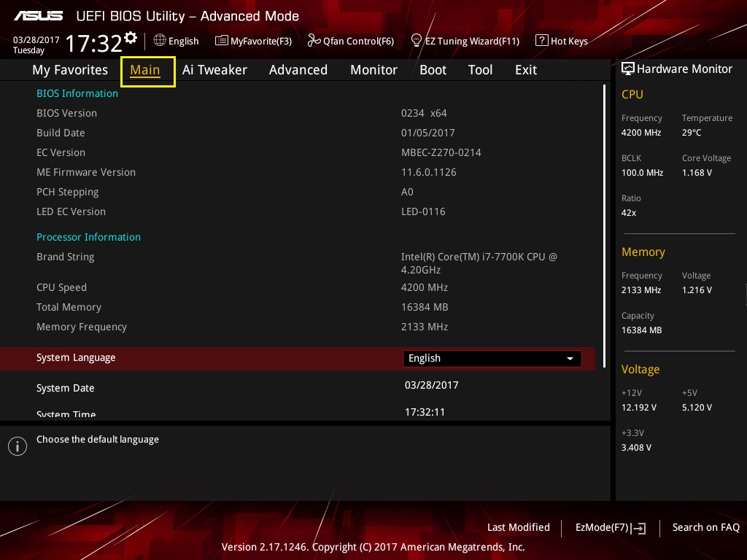The image size is (747, 560).
Task: Launch EZ Tuning Wizard(F11)
Action: [x=465, y=41]
